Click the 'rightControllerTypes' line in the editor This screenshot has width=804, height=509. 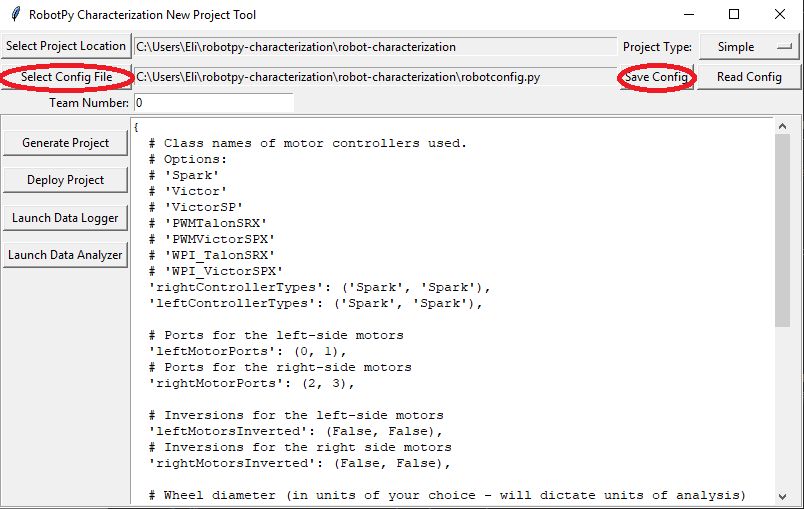[319, 287]
